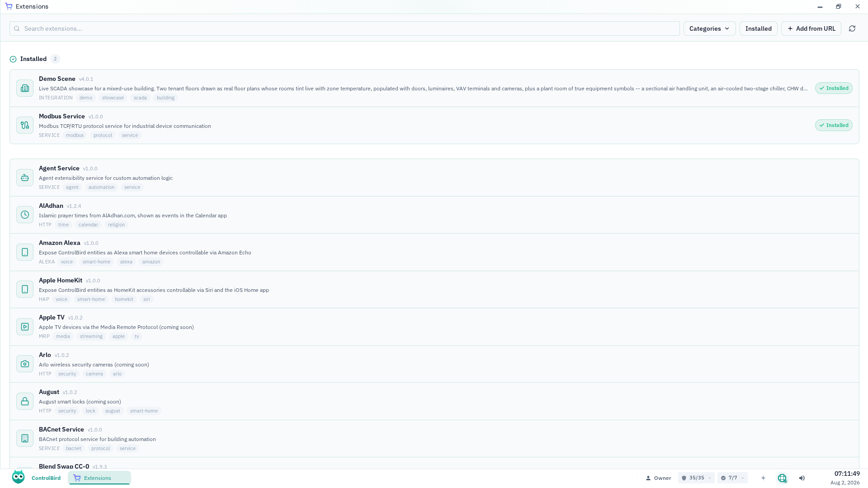Click the sparkle icon in status bar
868x488 pixels.
tap(763, 478)
